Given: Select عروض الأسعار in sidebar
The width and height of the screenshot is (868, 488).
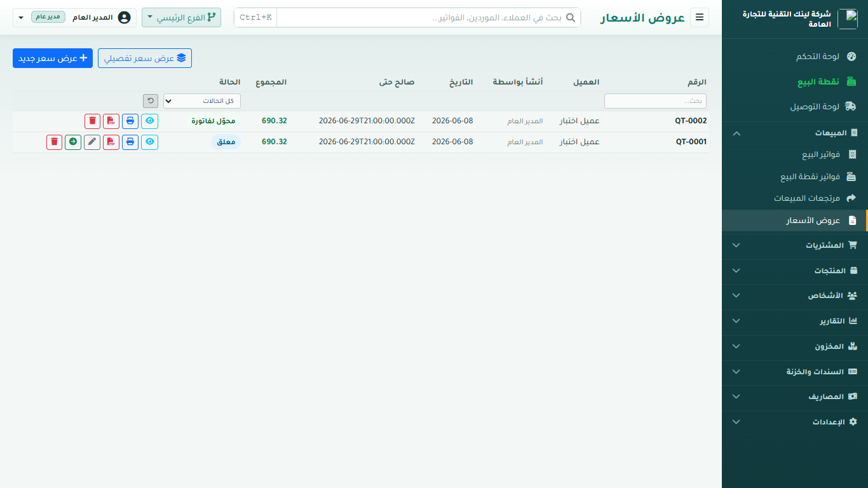Looking at the screenshot, I should (795, 220).
